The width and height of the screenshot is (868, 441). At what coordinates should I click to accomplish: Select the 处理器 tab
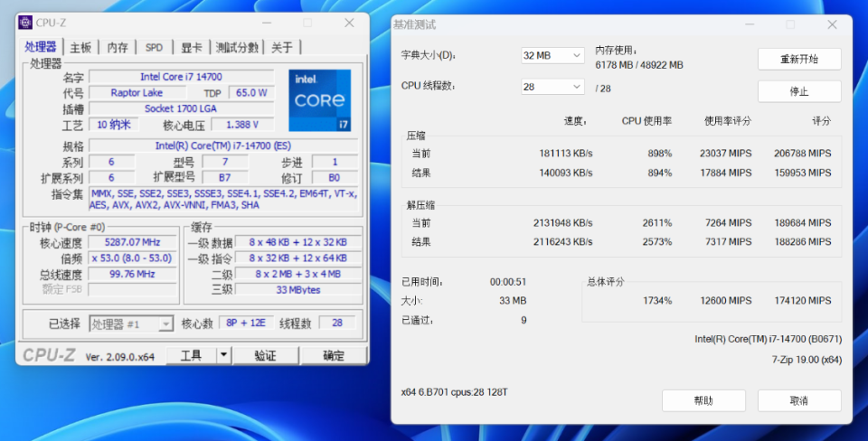click(41, 46)
